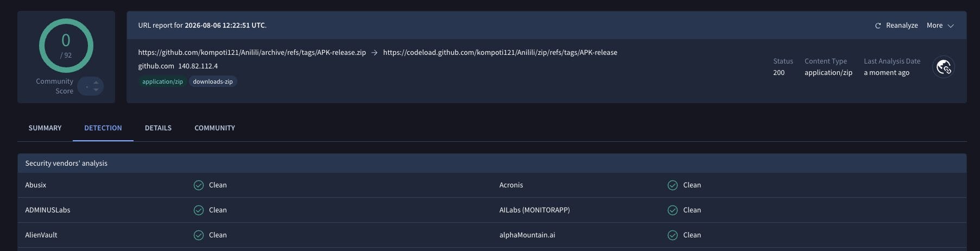Image resolution: width=980 pixels, height=251 pixels.
Task: Click the globe link icon at right
Action: coord(944,67)
